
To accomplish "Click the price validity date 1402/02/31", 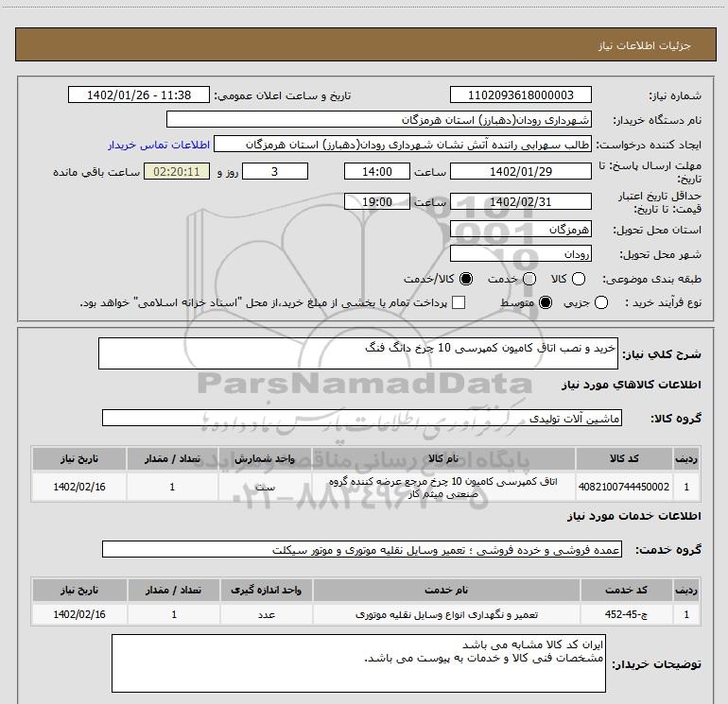I will pyautogui.click(x=520, y=201).
